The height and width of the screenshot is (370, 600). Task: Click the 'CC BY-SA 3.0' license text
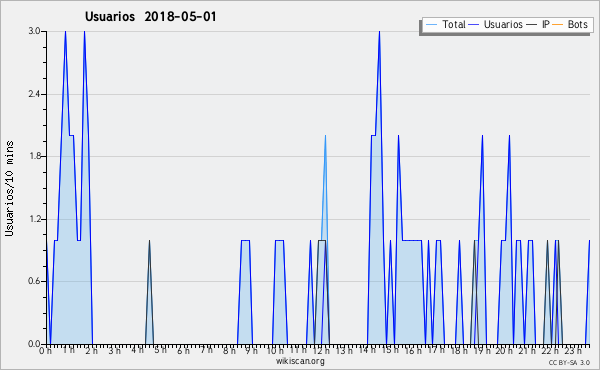[569, 363]
